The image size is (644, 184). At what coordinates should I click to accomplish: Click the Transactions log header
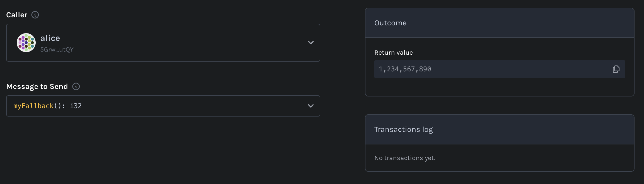coord(499,129)
